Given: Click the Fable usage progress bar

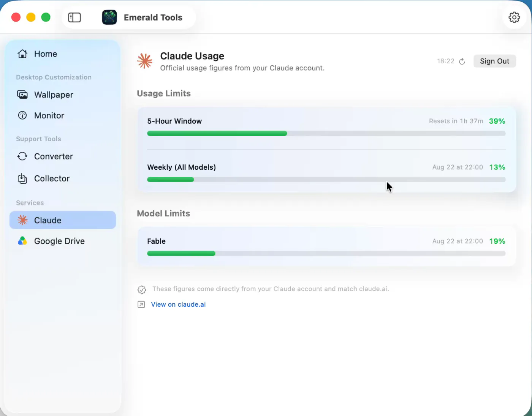Looking at the screenshot, I should pyautogui.click(x=326, y=254).
